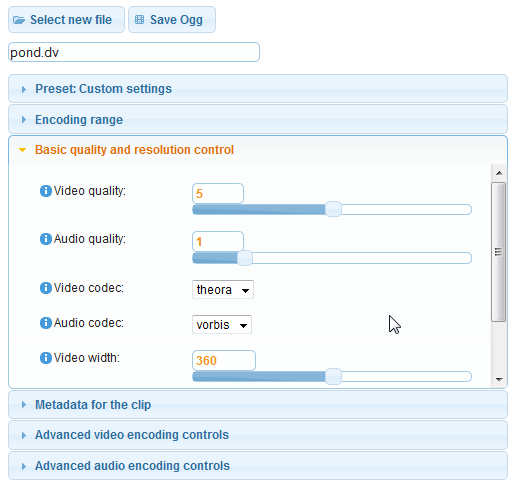Viewport: 515px width, 486px height.
Task: Expand the Encoding range section
Action: 258,119
